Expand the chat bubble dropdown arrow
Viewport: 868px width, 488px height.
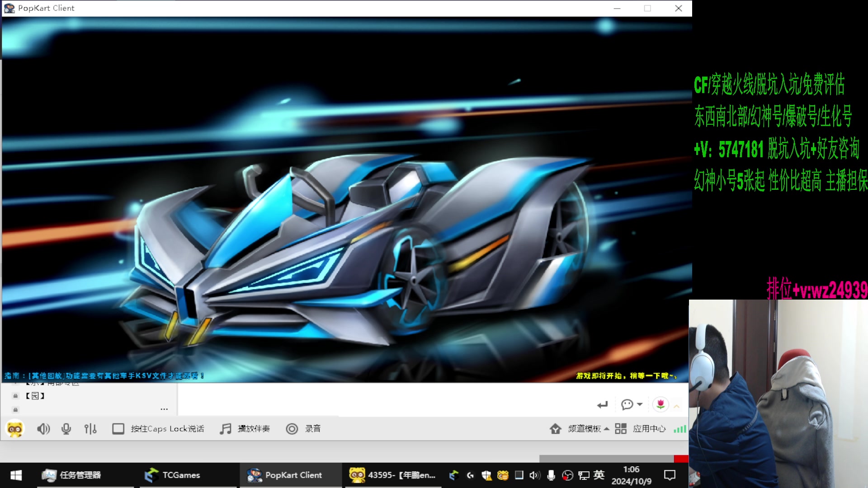(640, 405)
